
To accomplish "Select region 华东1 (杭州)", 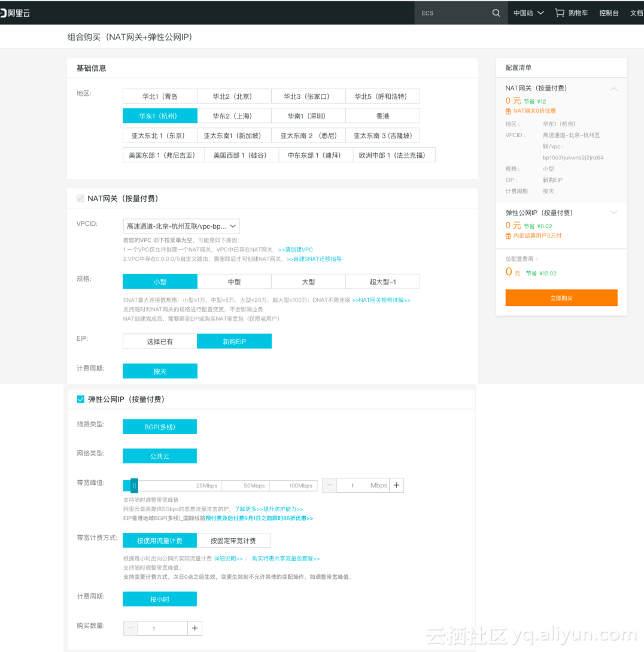I will [160, 116].
